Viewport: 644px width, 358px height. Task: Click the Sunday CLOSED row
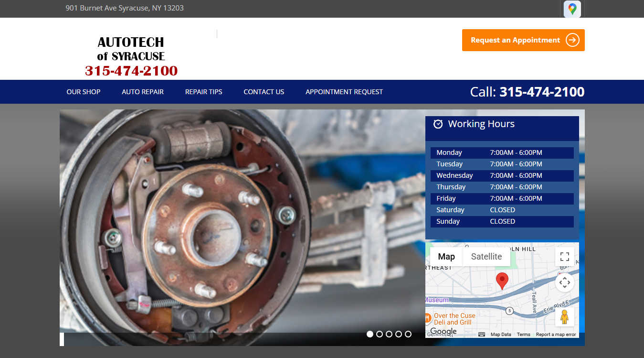click(502, 221)
